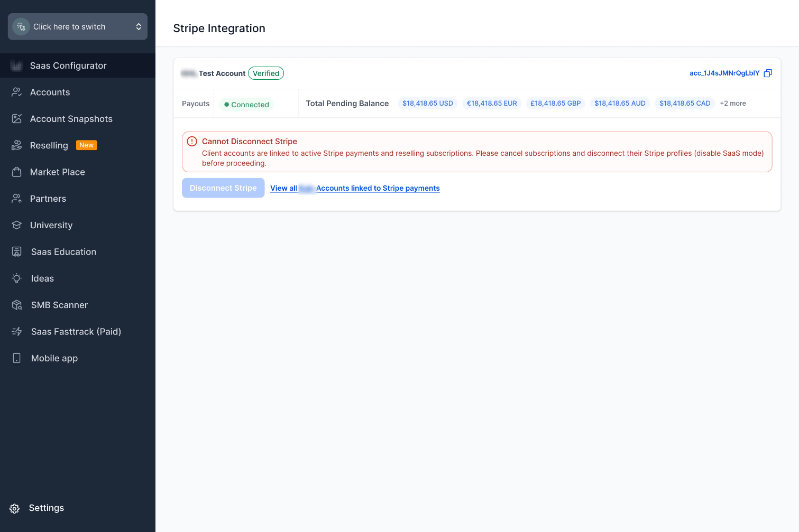Viewport: 799px width, 532px height.
Task: Click account ID acc_1J4sJMNrQgLbIY
Action: pyautogui.click(x=724, y=73)
